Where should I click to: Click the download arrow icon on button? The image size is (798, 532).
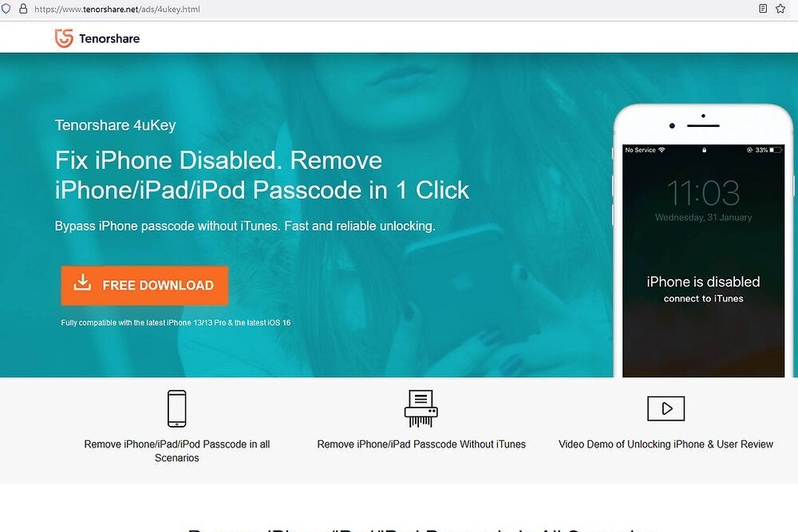[82, 282]
